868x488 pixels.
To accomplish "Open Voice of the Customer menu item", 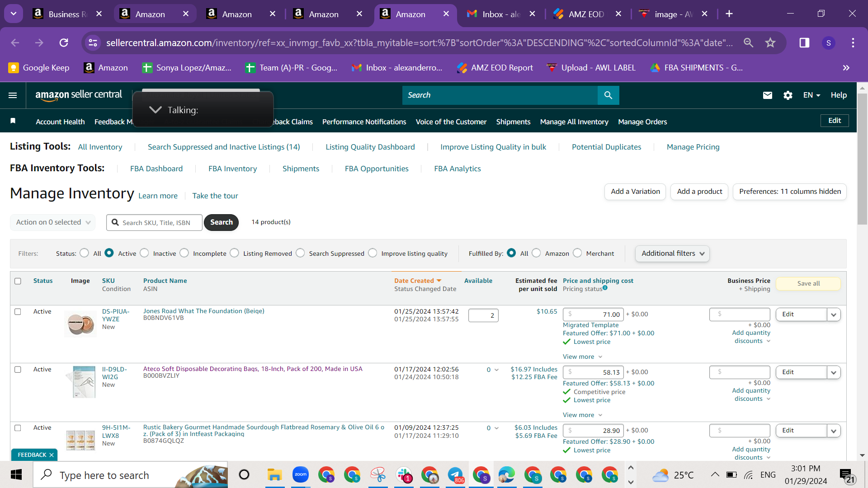I will pyautogui.click(x=451, y=122).
